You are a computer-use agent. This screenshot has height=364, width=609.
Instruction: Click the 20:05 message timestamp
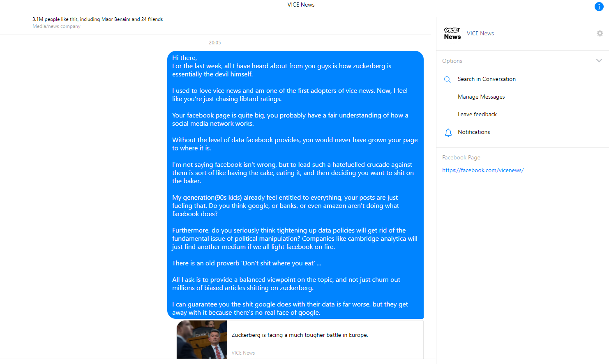click(x=215, y=42)
